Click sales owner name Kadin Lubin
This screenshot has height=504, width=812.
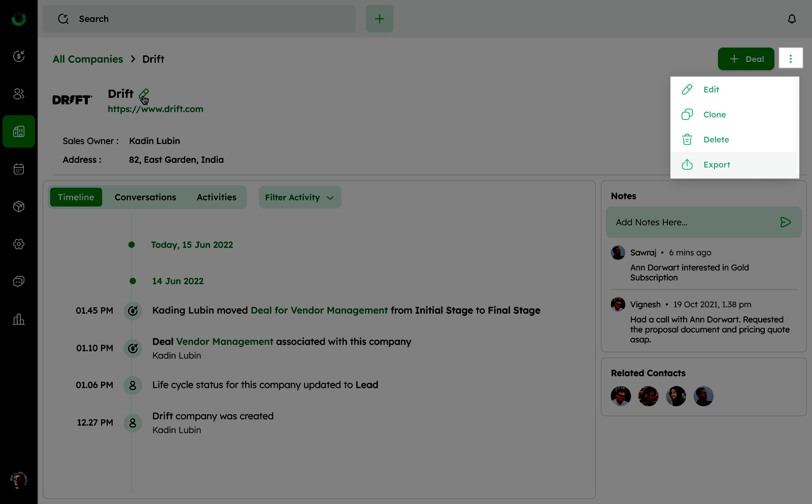click(x=155, y=141)
